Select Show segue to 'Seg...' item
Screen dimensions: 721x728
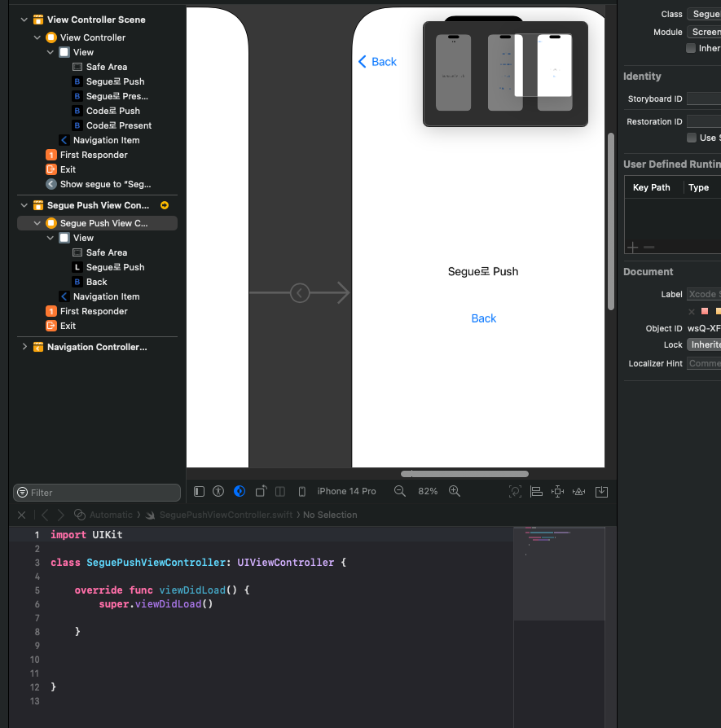(99, 184)
